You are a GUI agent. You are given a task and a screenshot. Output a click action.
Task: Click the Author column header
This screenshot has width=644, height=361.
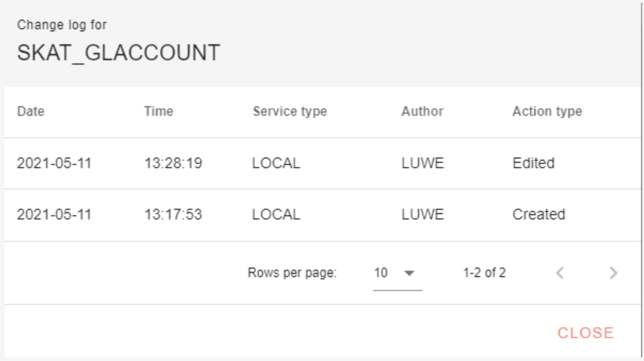[422, 111]
